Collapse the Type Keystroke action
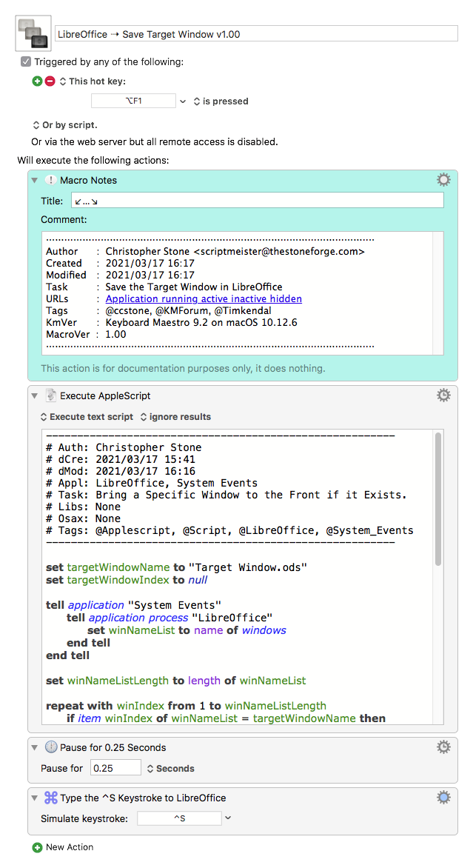473x868 pixels. 35,798
